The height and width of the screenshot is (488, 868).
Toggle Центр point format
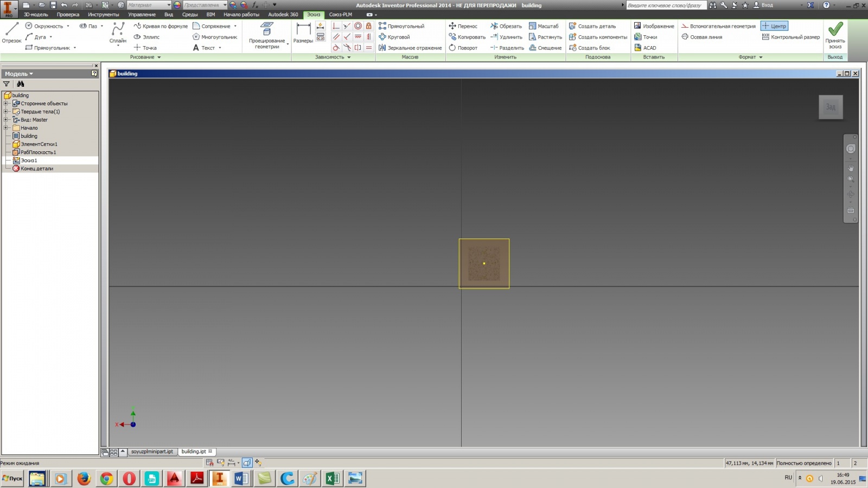tap(774, 26)
